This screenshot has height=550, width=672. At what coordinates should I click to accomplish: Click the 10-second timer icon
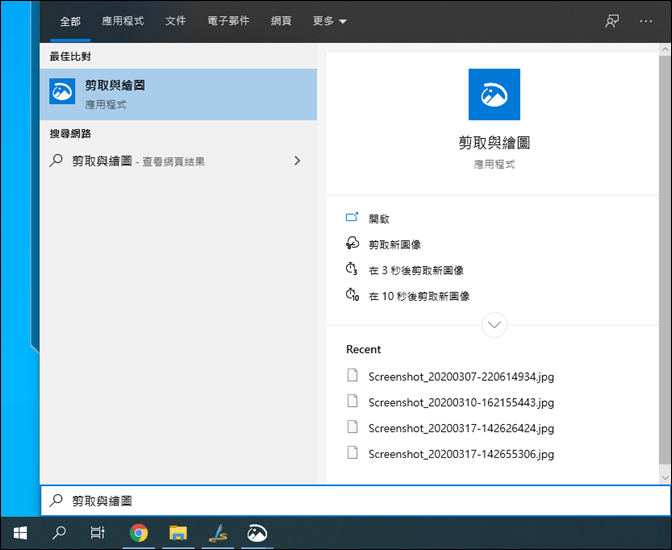click(x=352, y=295)
